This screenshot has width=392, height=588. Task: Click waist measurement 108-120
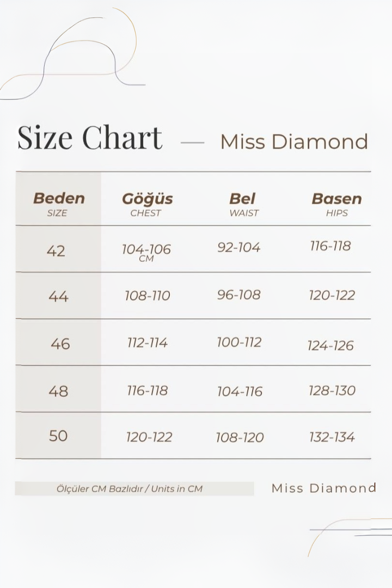[x=240, y=437]
